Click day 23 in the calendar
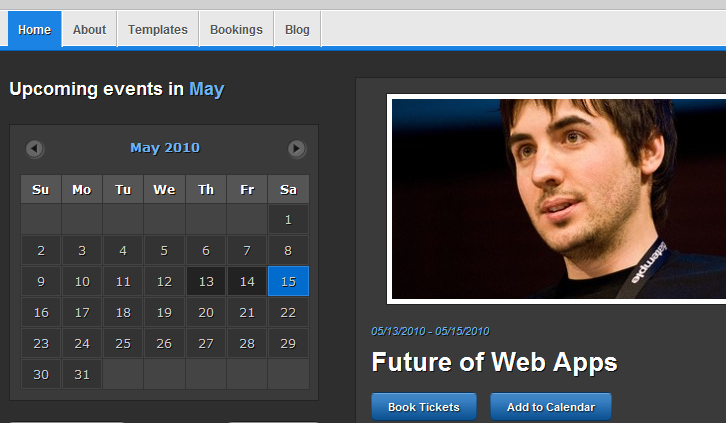 pos(41,343)
